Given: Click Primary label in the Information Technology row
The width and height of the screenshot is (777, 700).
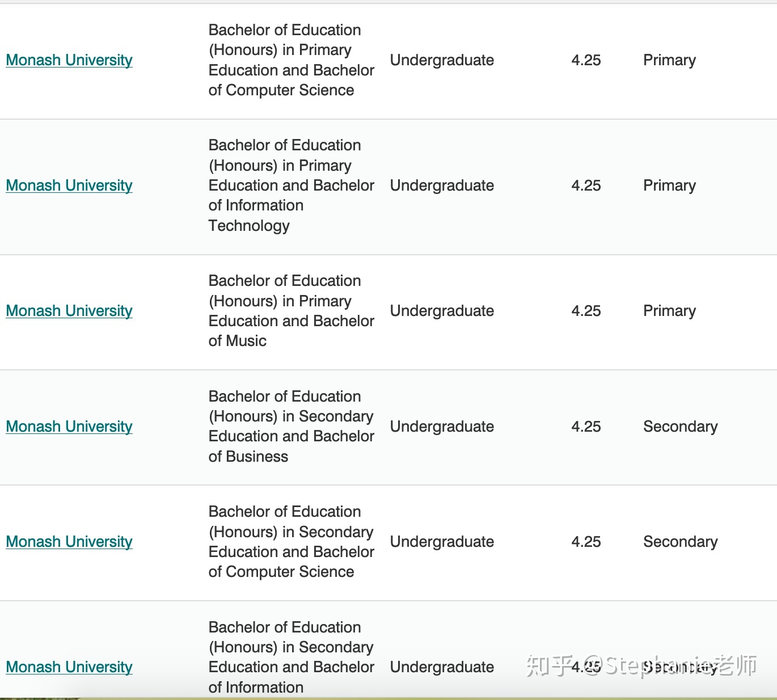Looking at the screenshot, I should click(669, 185).
